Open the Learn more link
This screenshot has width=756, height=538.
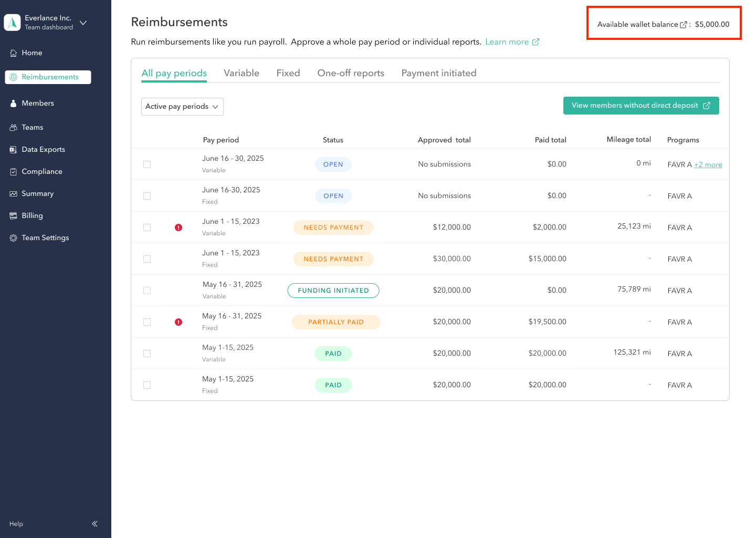pyautogui.click(x=507, y=42)
